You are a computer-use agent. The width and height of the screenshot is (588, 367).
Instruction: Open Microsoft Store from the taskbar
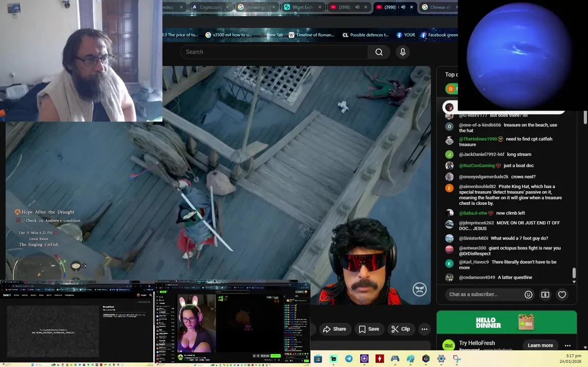point(318,359)
